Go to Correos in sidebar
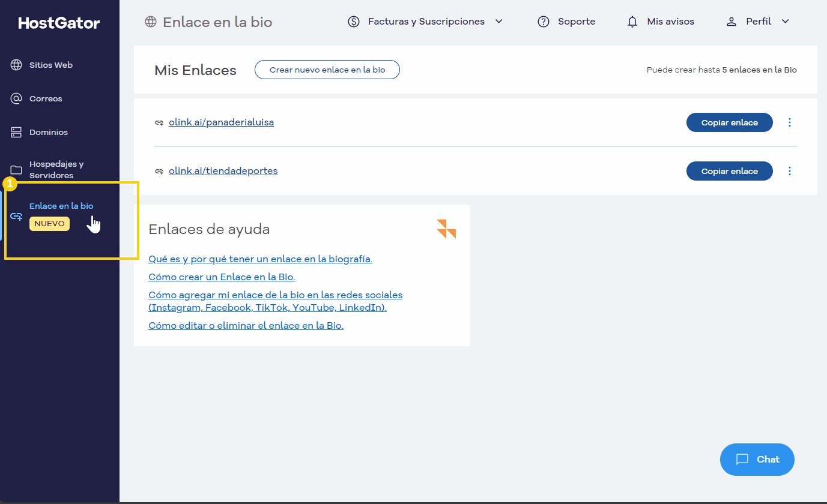 click(46, 98)
